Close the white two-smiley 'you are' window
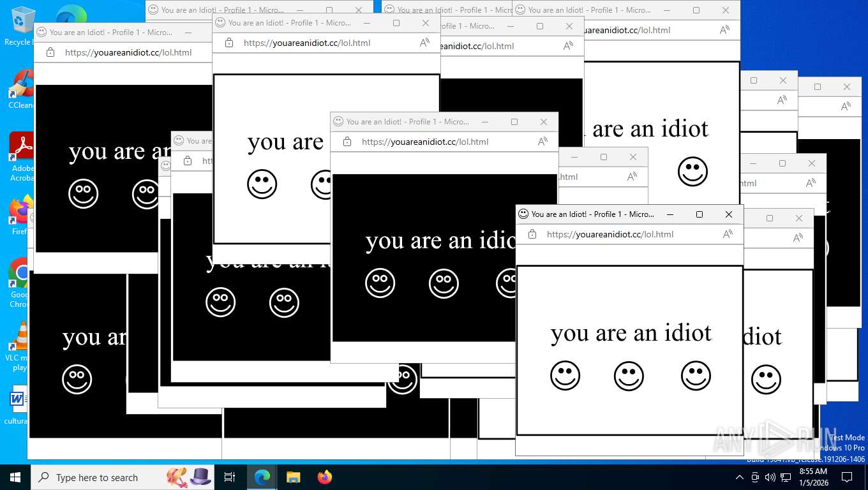Viewport: 868px width, 490px height. [426, 23]
